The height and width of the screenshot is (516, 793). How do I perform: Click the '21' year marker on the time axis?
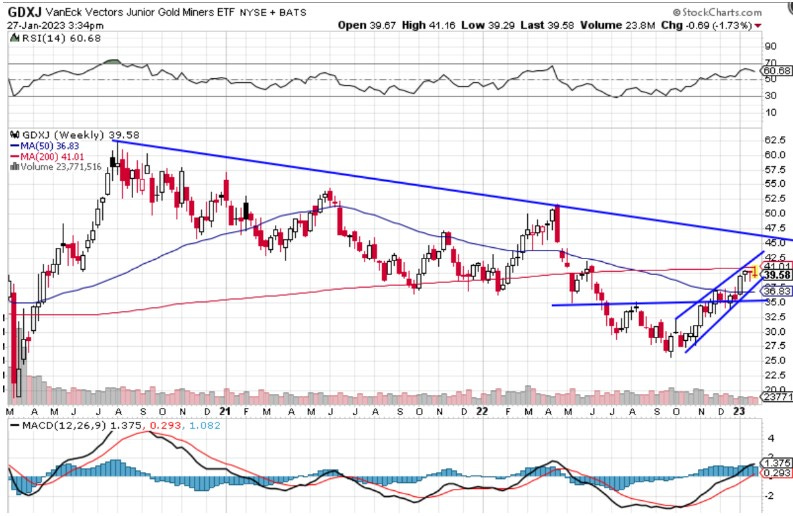click(226, 411)
